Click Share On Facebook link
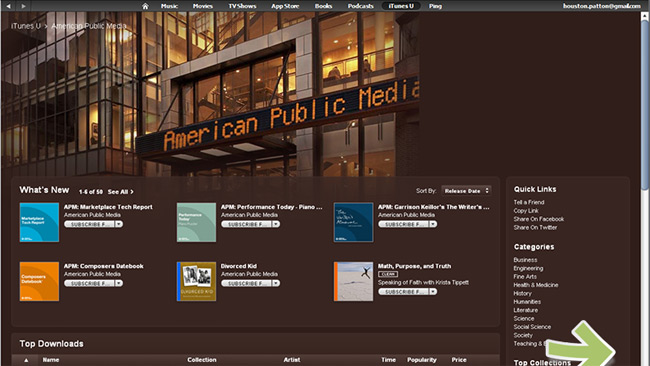This screenshot has height=366, width=650. (539, 219)
